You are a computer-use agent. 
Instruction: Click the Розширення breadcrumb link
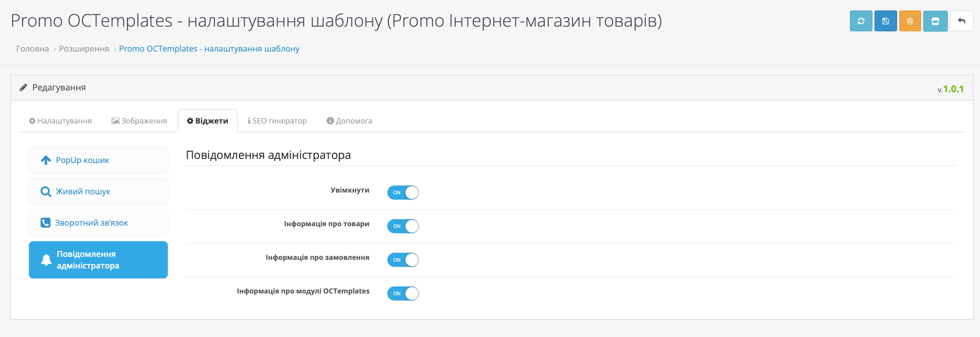click(84, 49)
